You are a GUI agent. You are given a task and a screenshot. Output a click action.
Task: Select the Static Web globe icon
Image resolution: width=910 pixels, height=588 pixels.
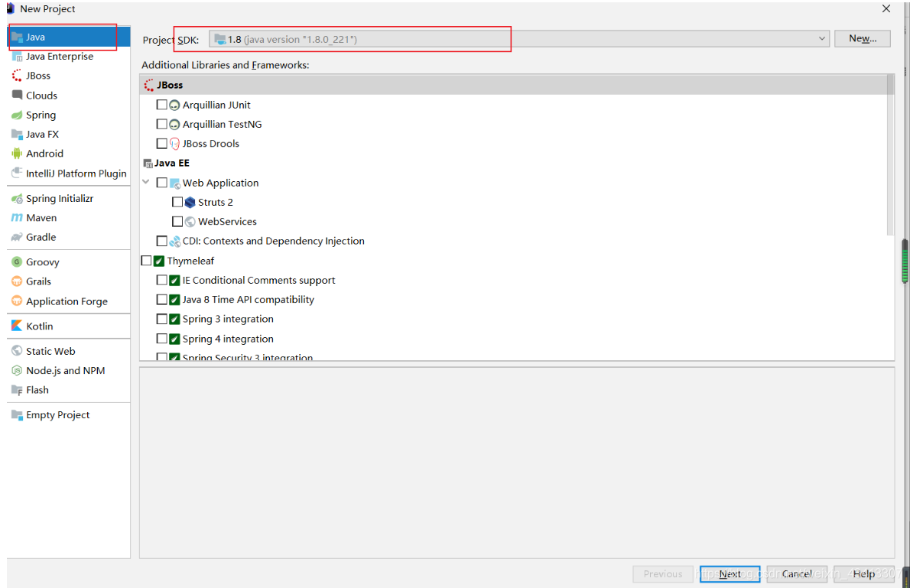(x=17, y=351)
